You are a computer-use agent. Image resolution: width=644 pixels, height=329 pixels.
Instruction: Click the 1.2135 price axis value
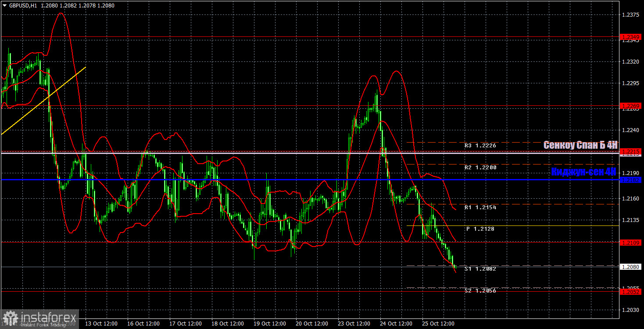(x=630, y=220)
